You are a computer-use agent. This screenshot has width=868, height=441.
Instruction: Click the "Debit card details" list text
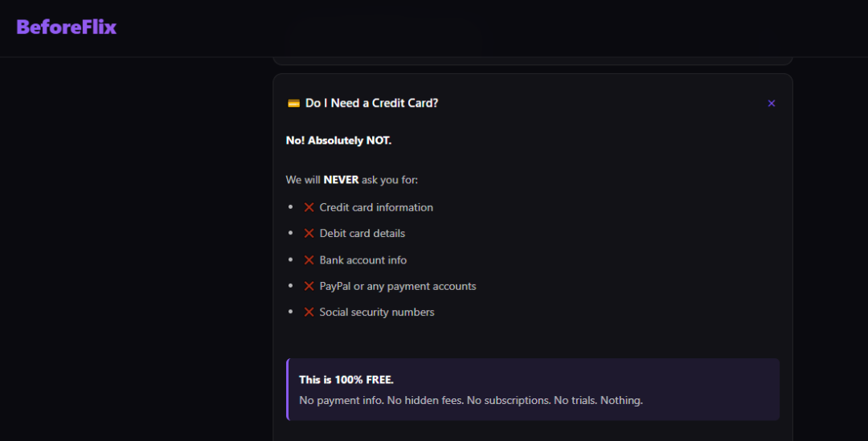point(362,234)
